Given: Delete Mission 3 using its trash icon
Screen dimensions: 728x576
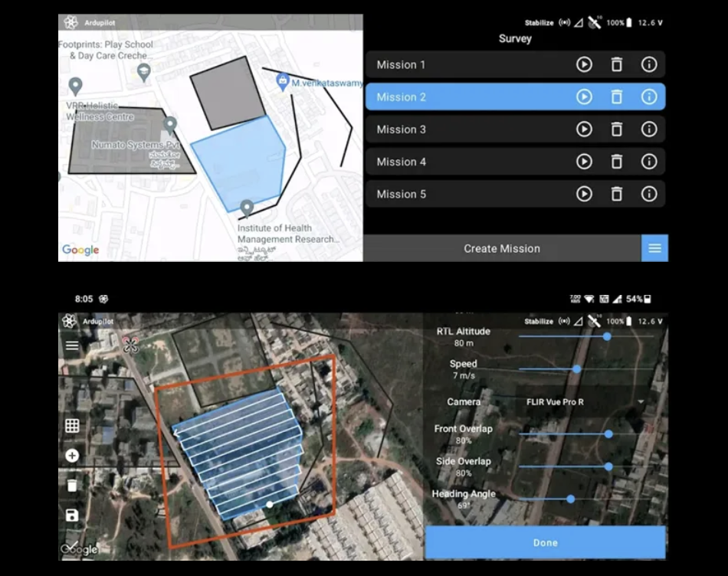Looking at the screenshot, I should pyautogui.click(x=616, y=129).
